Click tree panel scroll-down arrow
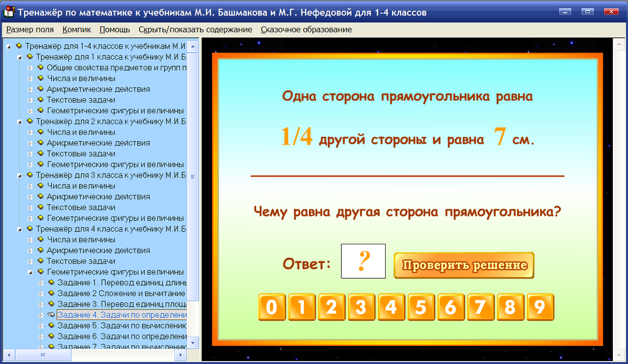628x364 pixels. (x=193, y=343)
